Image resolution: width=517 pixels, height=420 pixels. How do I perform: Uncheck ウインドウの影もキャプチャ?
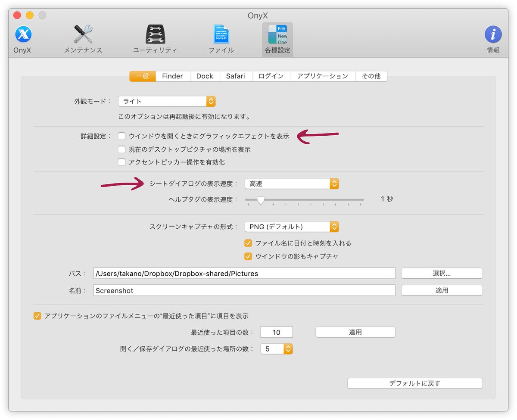[x=248, y=256]
